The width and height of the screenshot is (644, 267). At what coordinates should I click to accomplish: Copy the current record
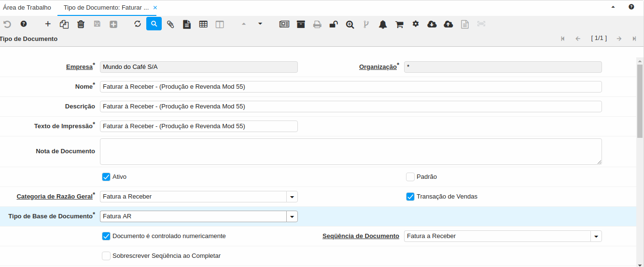(x=64, y=24)
